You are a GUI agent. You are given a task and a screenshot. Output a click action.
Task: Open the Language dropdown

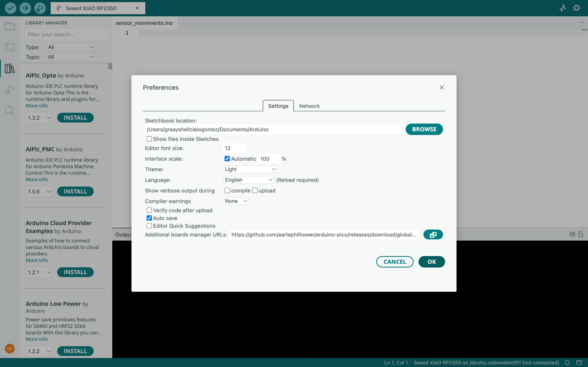pyautogui.click(x=248, y=180)
